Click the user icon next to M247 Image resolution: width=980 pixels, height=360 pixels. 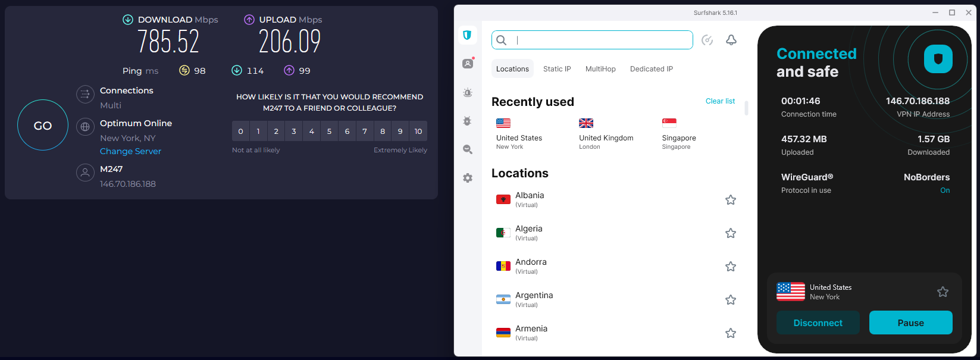(x=85, y=173)
